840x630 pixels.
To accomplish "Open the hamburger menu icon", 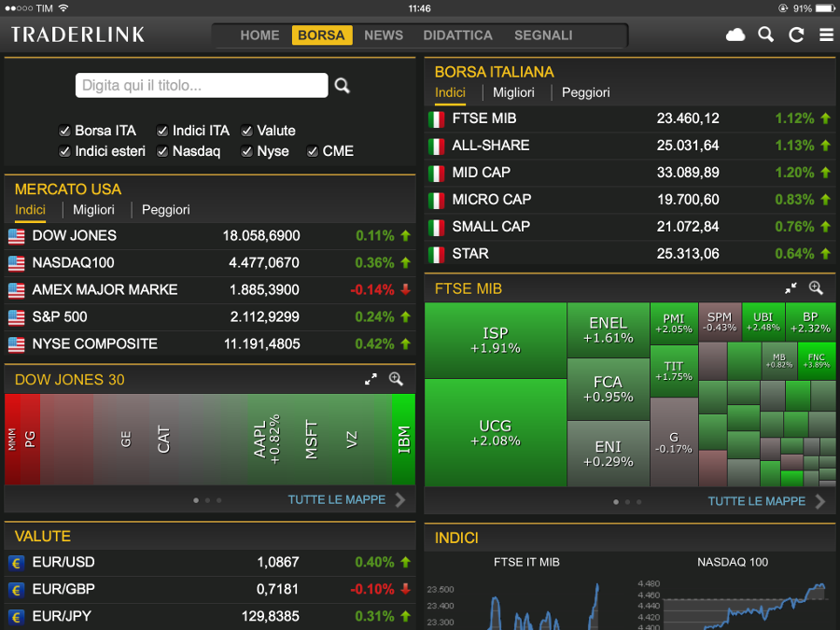I will (826, 35).
